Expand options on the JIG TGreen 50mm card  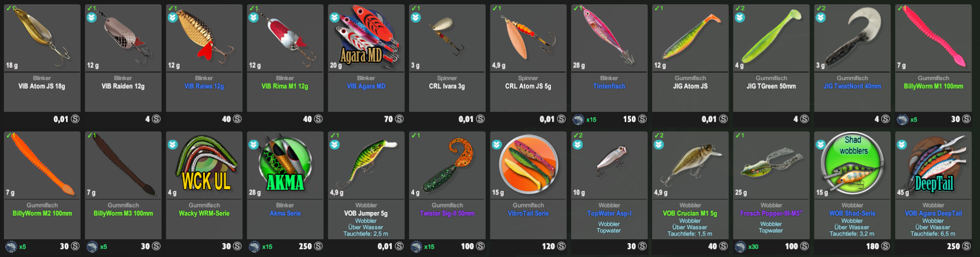pos(740,18)
